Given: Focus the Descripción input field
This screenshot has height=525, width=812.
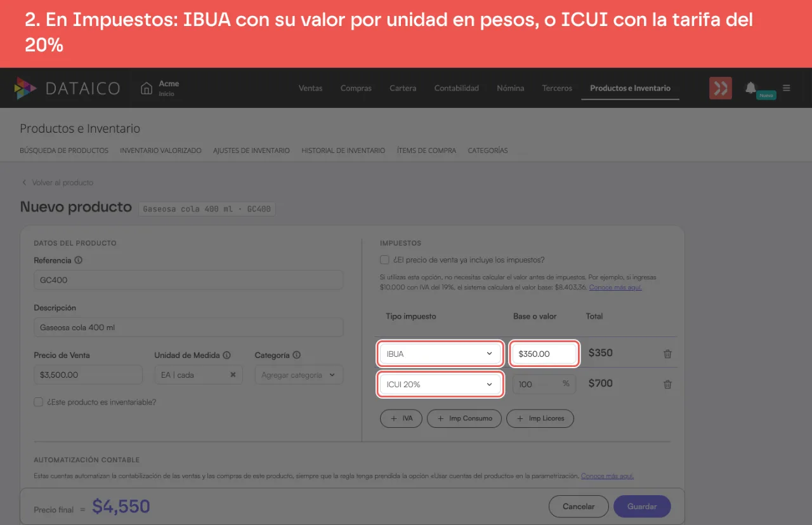Looking at the screenshot, I should [x=188, y=328].
